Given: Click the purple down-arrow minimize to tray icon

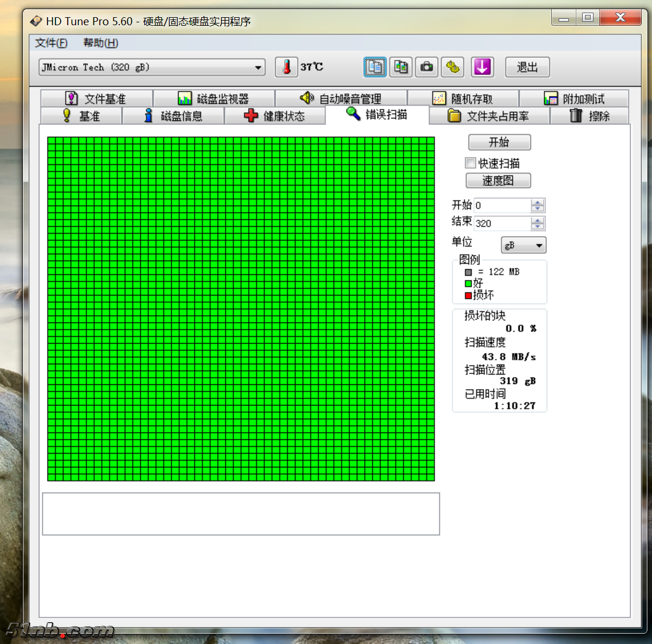Looking at the screenshot, I should click(x=482, y=67).
